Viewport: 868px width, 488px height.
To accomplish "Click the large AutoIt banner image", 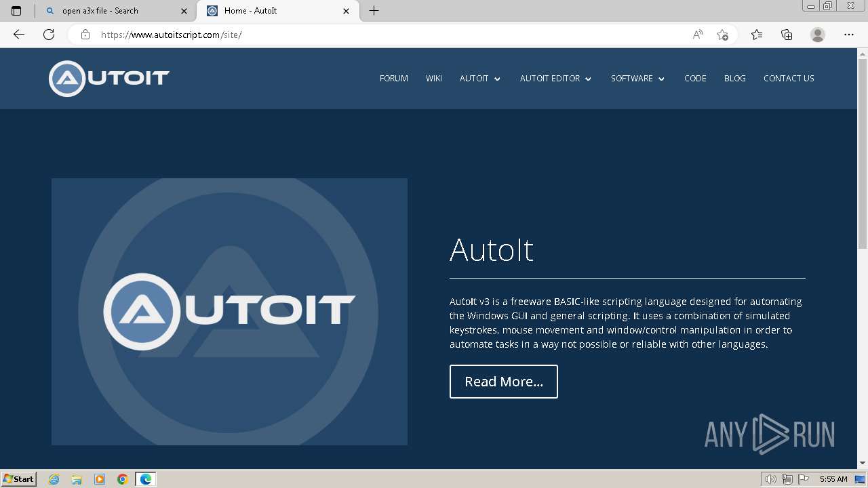I will tap(229, 312).
